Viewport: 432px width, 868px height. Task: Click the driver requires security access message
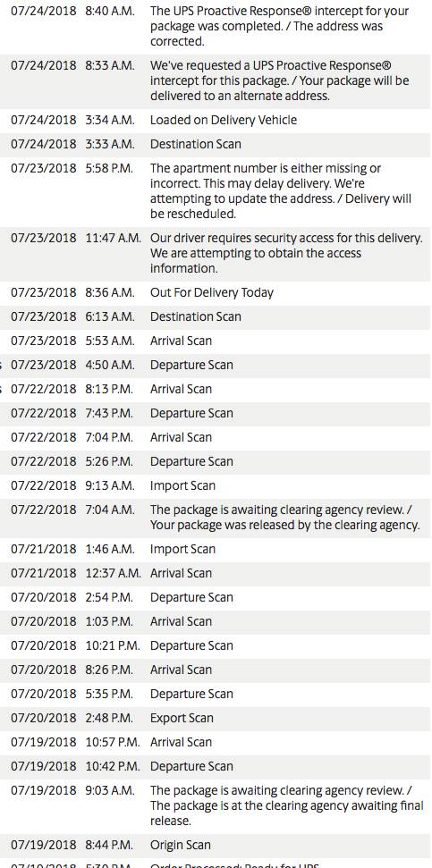pyautogui.click(x=286, y=254)
